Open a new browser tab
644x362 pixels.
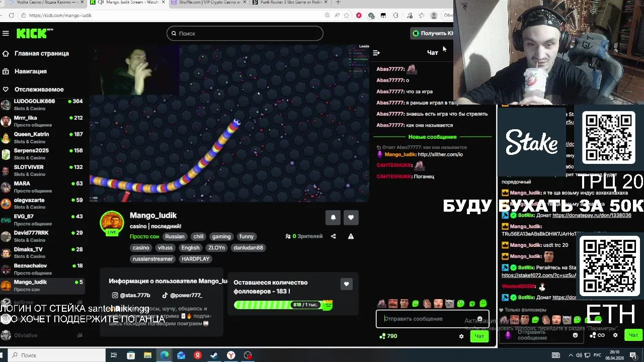(338, 3)
